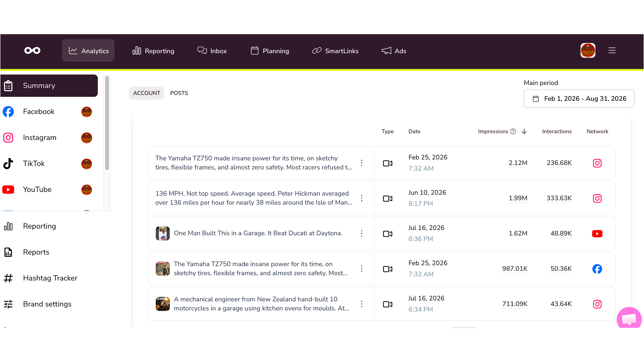The height and width of the screenshot is (362, 644).
Task: Click the brand profile avatar in the top bar
Action: coord(588,50)
